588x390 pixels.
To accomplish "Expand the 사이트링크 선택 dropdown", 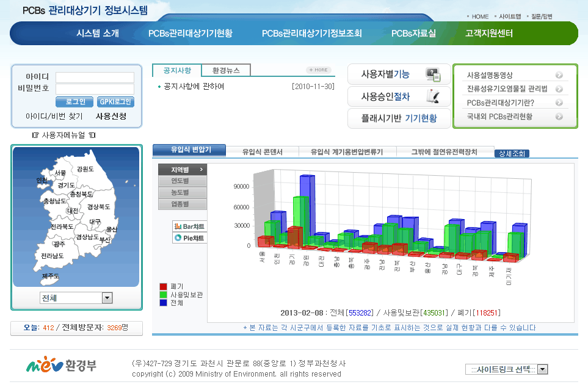I will tap(542, 369).
